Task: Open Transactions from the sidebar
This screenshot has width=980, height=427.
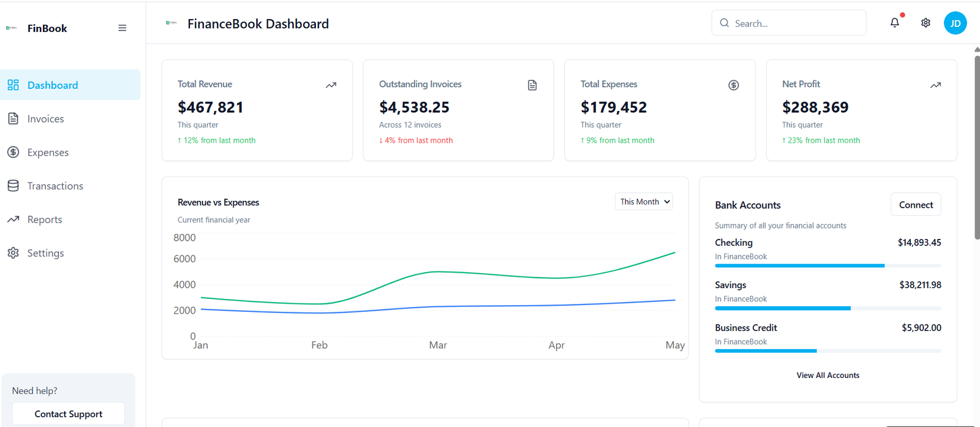Action: [55, 186]
